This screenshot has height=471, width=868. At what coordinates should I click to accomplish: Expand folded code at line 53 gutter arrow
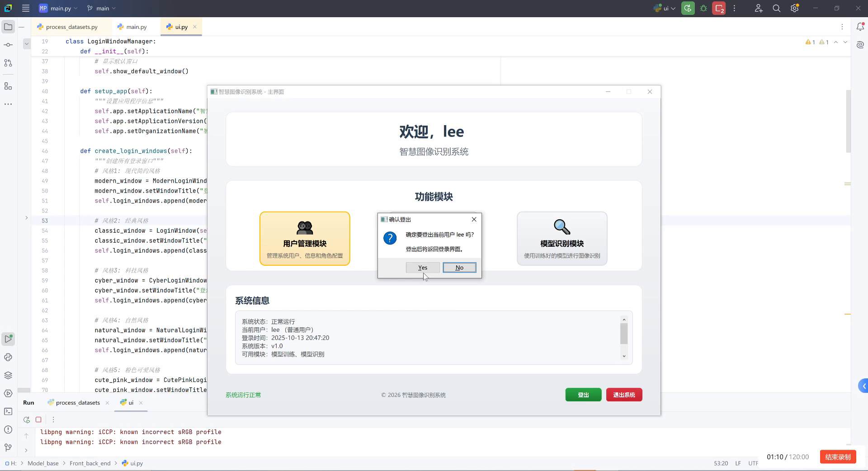click(x=26, y=218)
